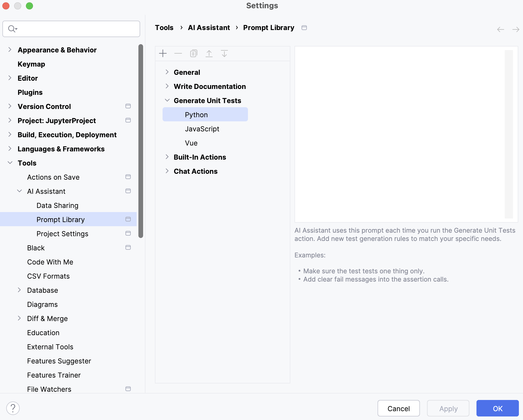Confirm settings with OK button
The image size is (523, 420).
pos(498,408)
